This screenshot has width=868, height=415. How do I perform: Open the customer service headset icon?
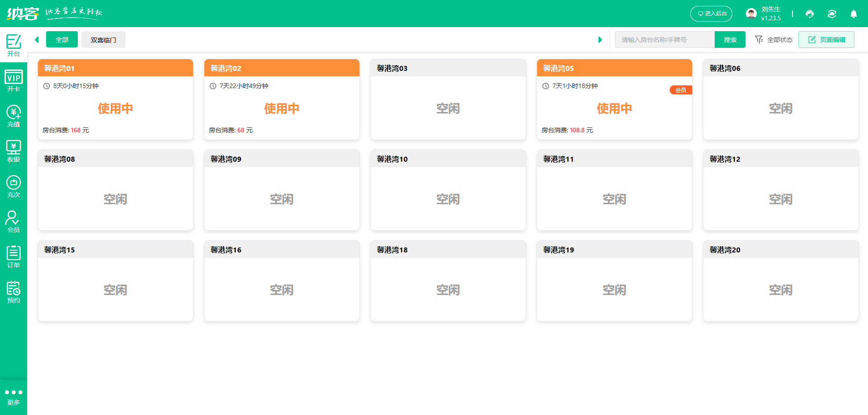point(810,14)
